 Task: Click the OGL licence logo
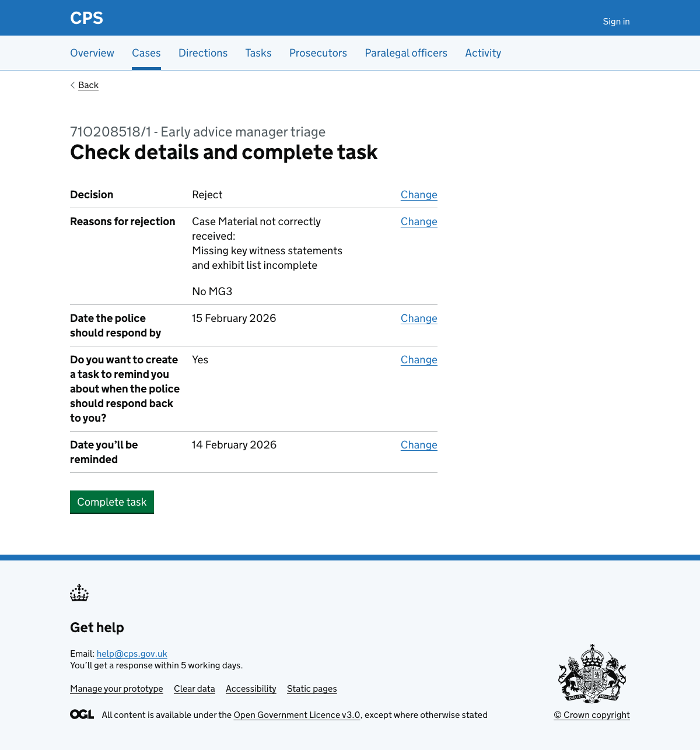82,714
